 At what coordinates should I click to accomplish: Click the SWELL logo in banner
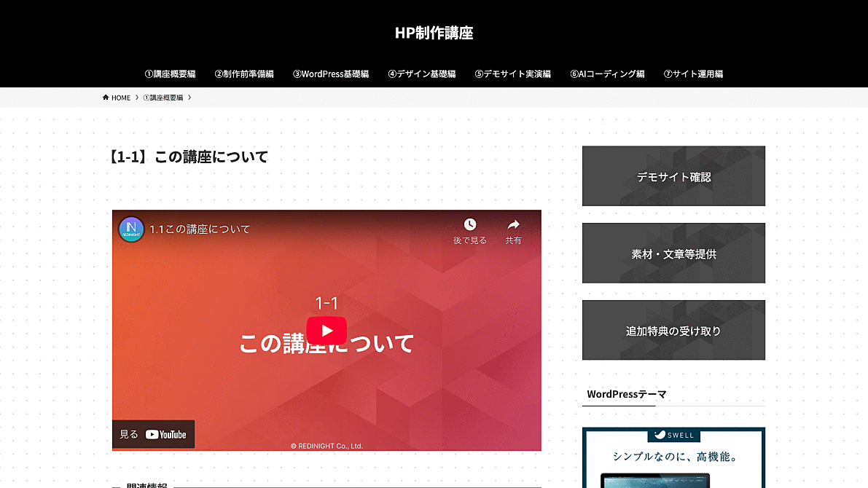click(x=674, y=436)
